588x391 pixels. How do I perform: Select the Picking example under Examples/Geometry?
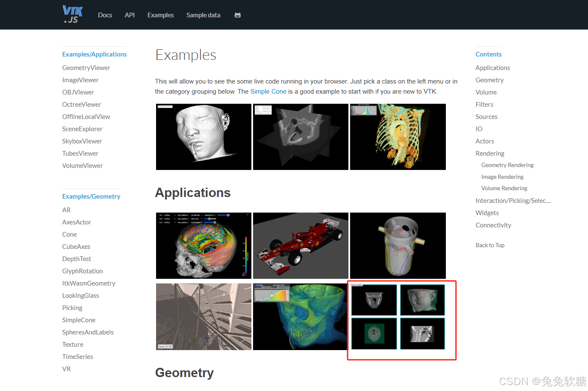pos(72,307)
